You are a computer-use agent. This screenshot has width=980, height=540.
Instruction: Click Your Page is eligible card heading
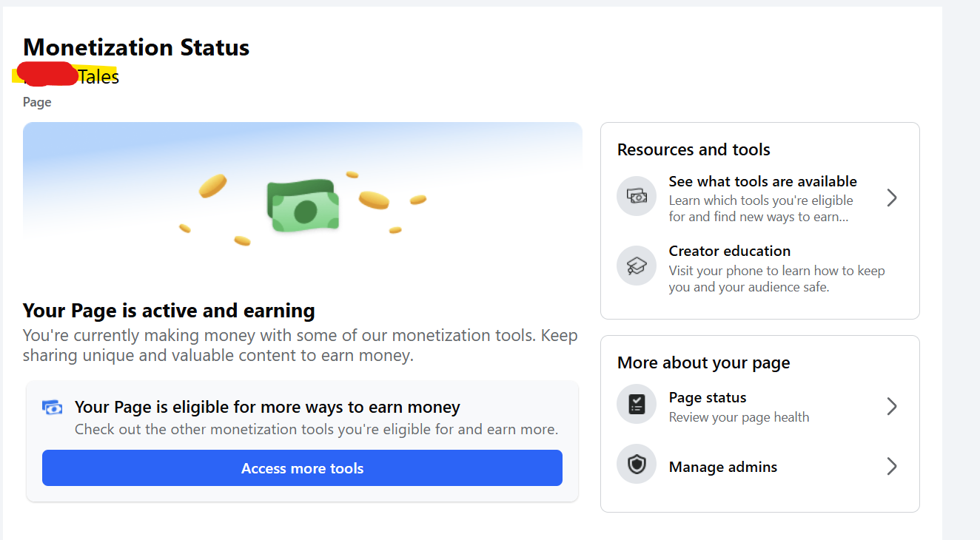[x=267, y=407]
